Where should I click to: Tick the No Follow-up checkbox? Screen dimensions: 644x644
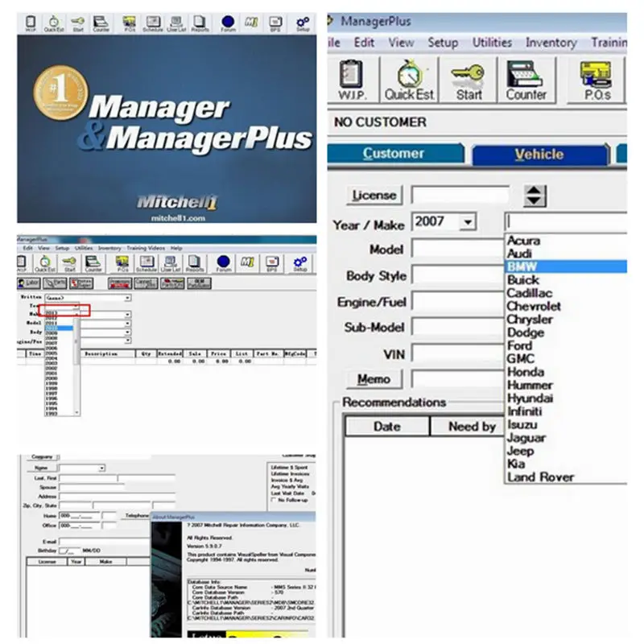tap(274, 500)
